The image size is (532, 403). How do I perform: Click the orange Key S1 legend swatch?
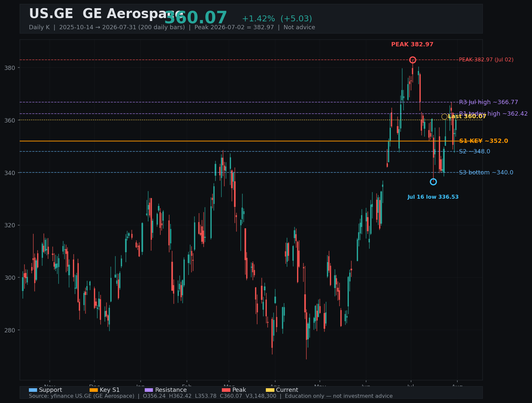click(94, 390)
